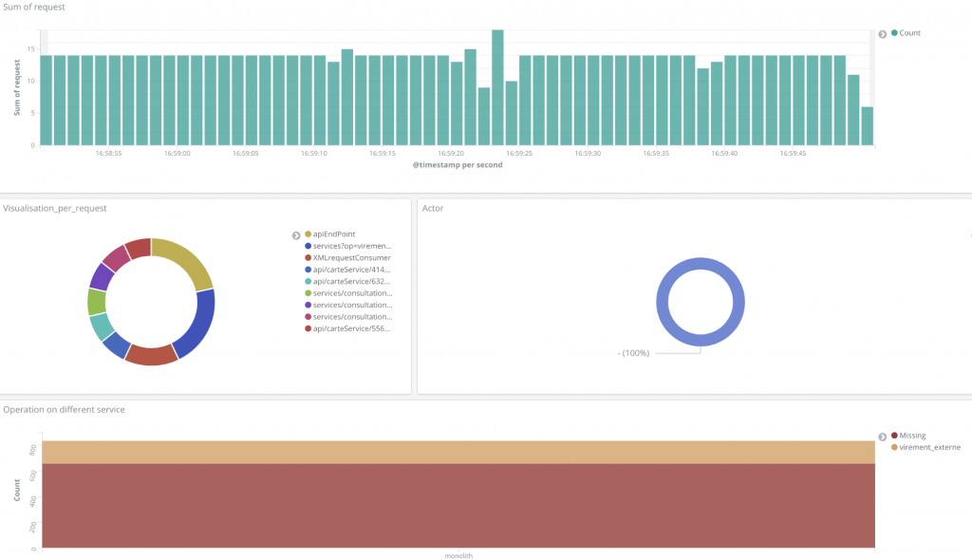Select the api/carteService/414 legend entry
The width and height of the screenshot is (972, 560).
[x=351, y=270]
